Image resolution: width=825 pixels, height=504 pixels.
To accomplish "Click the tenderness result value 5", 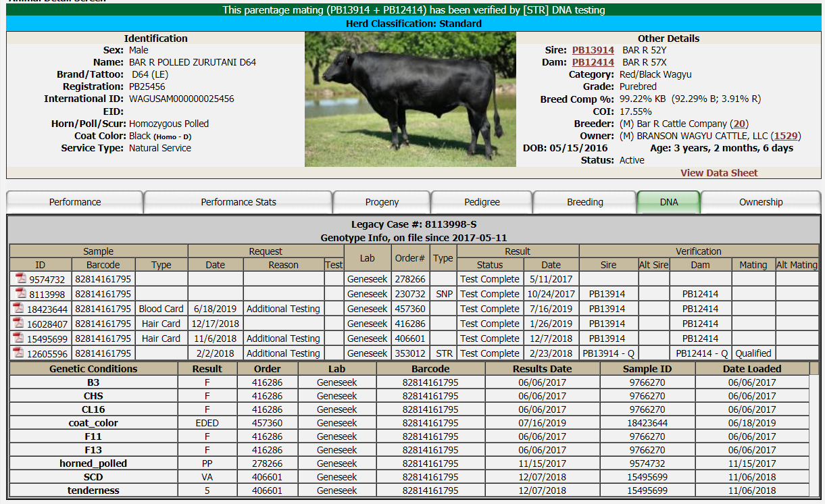I will (207, 490).
